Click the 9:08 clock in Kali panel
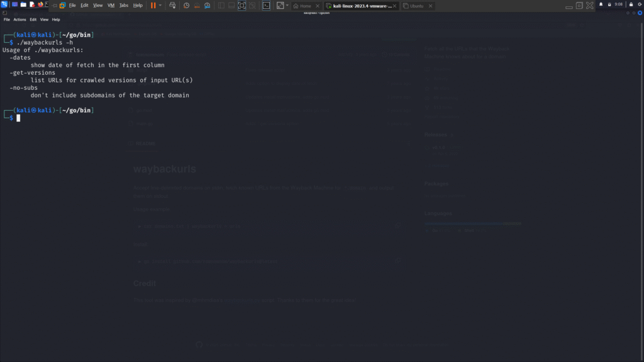The width and height of the screenshot is (644, 362). click(x=619, y=4)
